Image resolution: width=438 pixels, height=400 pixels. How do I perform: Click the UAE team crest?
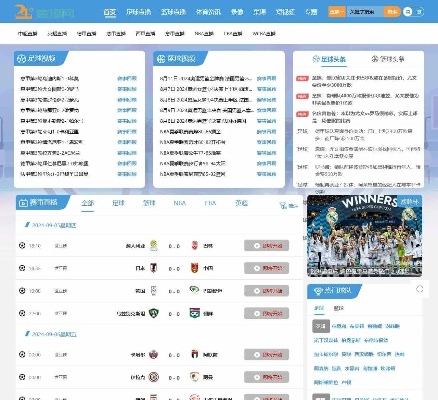point(195,355)
